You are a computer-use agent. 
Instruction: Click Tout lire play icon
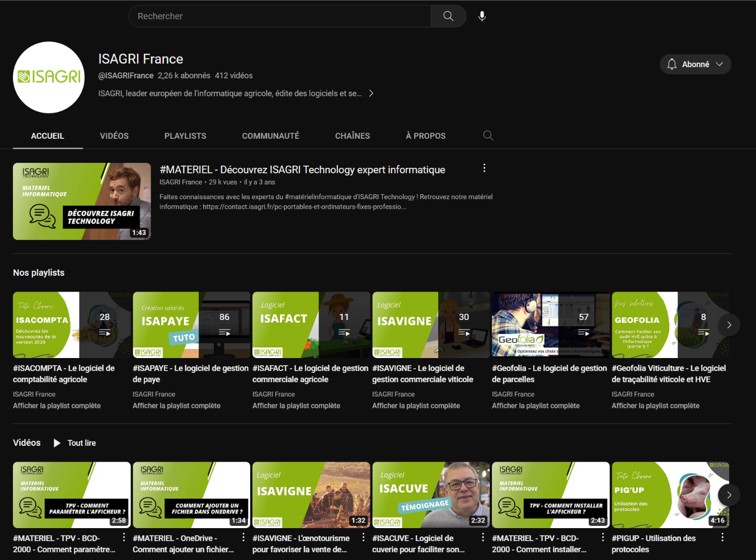57,443
